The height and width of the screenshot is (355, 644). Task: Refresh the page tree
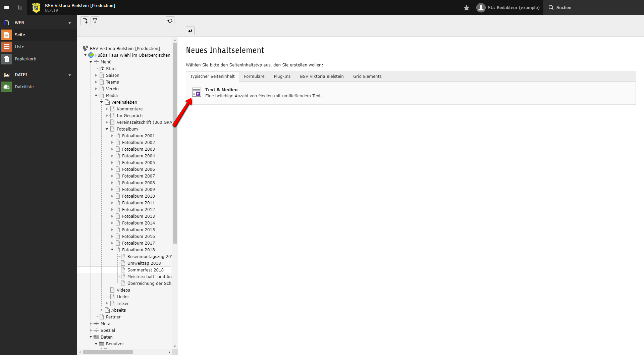pos(170,21)
